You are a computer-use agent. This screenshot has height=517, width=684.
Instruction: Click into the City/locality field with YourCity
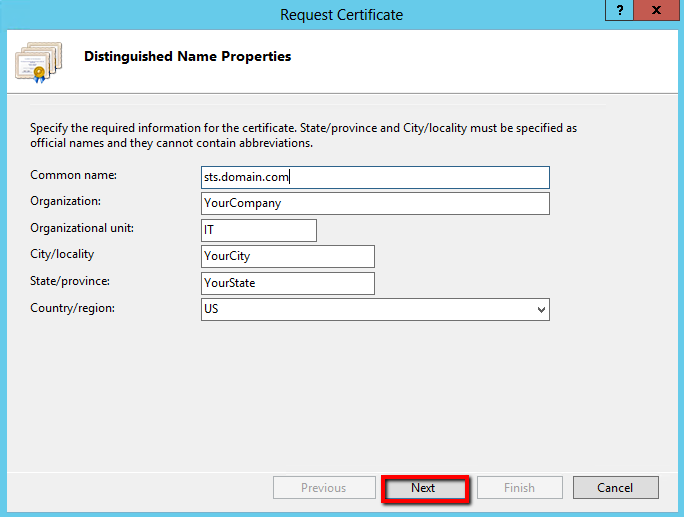(287, 257)
